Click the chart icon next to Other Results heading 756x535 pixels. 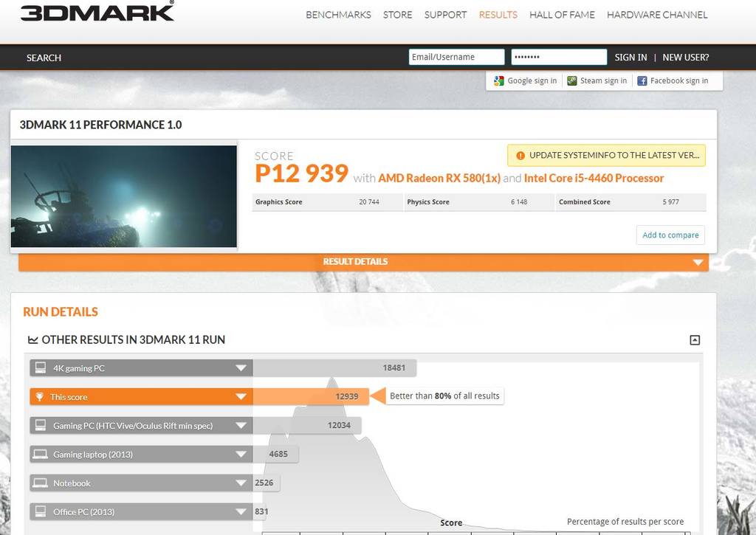point(32,340)
